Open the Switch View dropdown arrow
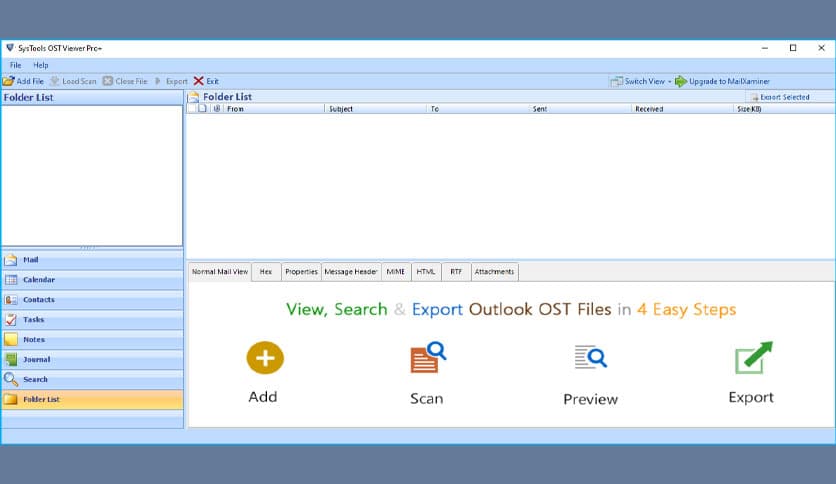This screenshot has height=484, width=836. (670, 82)
